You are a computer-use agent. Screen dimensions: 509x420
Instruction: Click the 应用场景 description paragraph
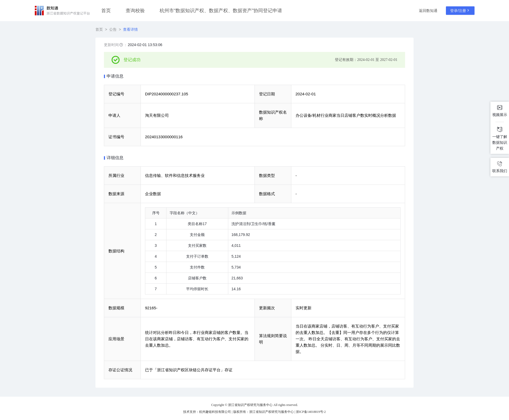click(x=197, y=339)
